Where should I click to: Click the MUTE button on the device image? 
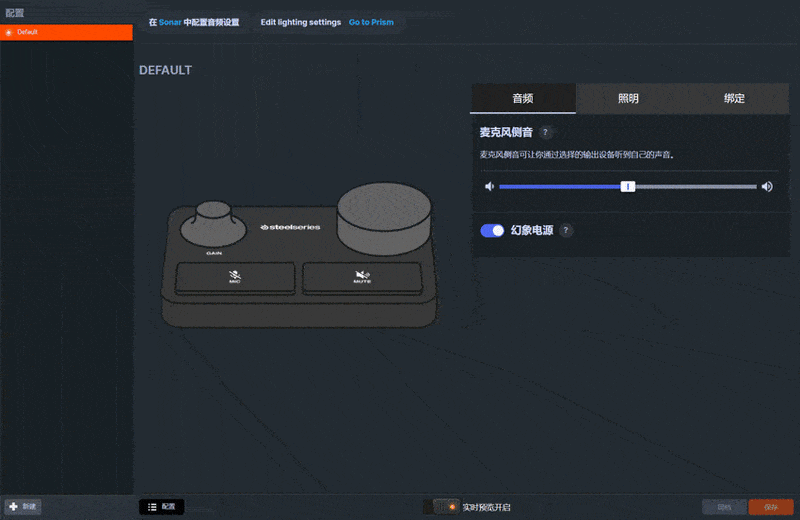(362, 278)
